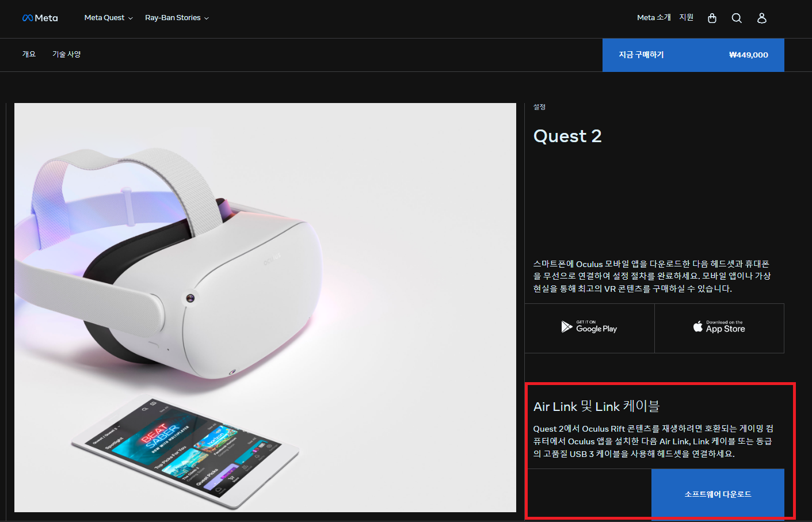812x522 pixels.
Task: Click the 지금 구매하기 ₩449,000 button
Action: pos(693,55)
